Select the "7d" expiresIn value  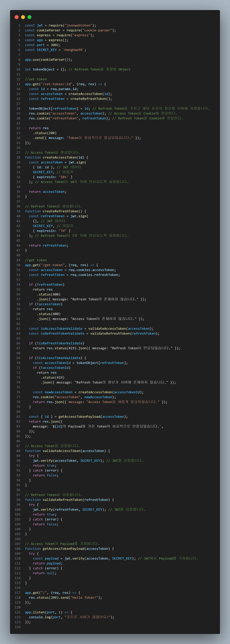pos(63,231)
